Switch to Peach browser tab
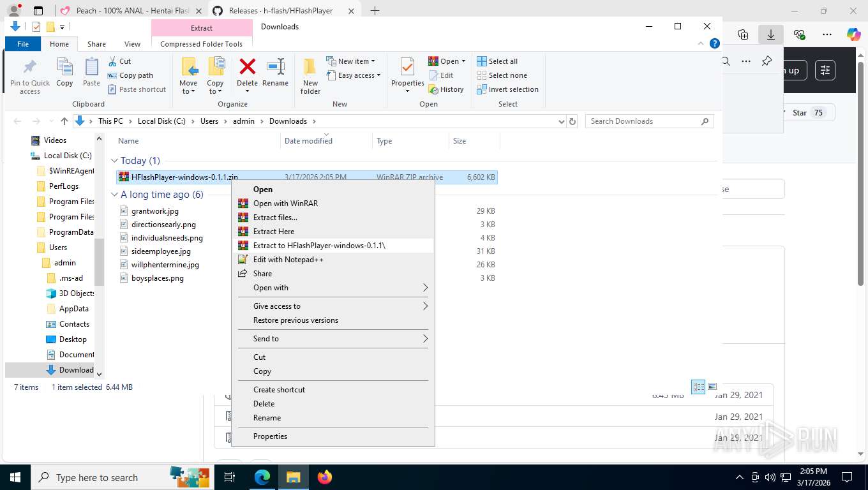This screenshot has width=868, height=490. click(x=130, y=11)
